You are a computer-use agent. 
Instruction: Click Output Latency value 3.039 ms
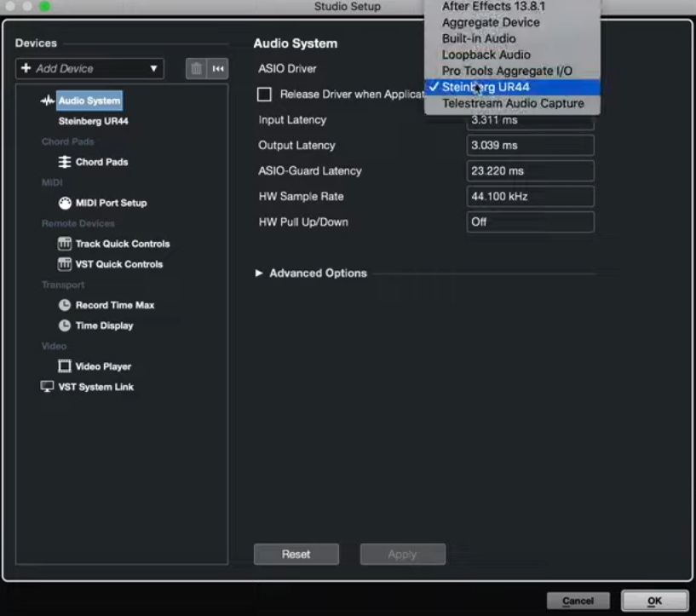click(x=531, y=145)
